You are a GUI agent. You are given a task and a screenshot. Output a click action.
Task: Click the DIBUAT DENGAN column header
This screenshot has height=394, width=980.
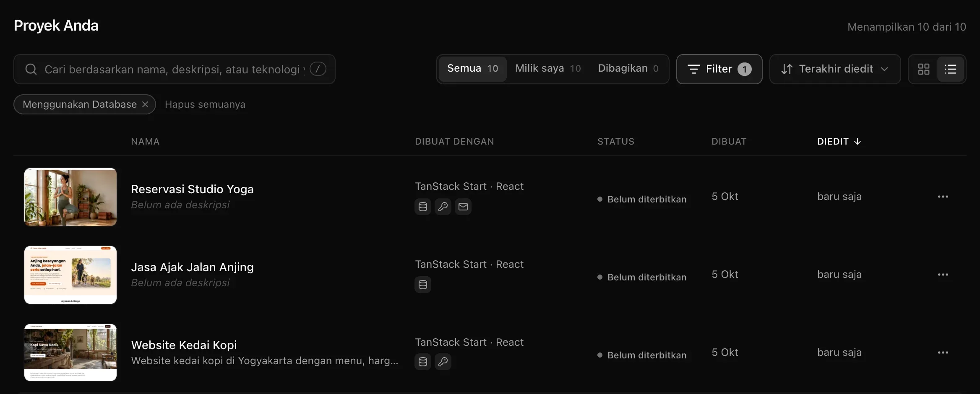[x=454, y=142]
